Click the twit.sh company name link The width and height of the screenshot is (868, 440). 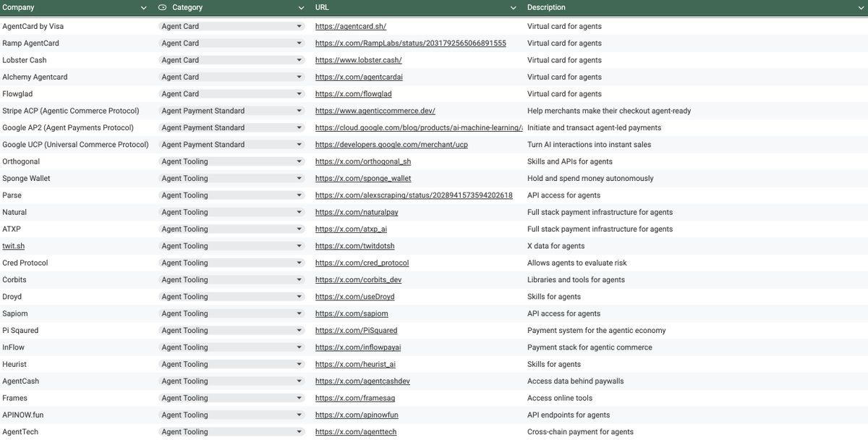click(13, 246)
